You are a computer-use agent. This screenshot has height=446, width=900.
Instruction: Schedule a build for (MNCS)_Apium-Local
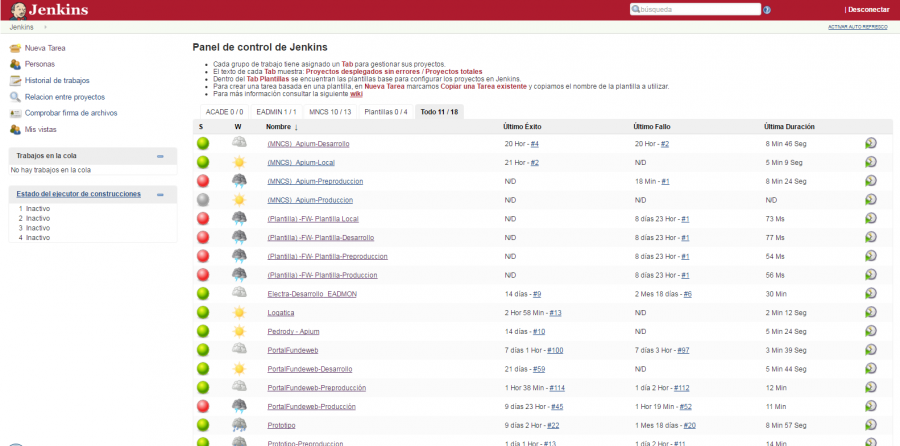pyautogui.click(x=871, y=162)
